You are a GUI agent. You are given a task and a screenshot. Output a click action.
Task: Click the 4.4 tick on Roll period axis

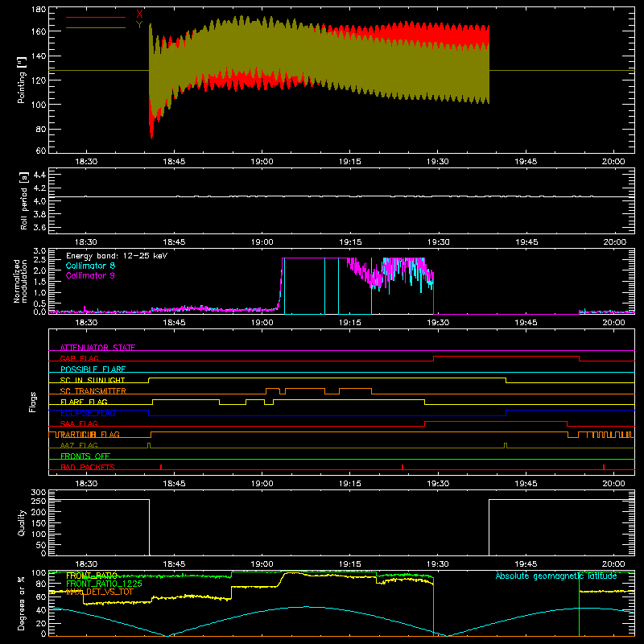tap(39, 175)
